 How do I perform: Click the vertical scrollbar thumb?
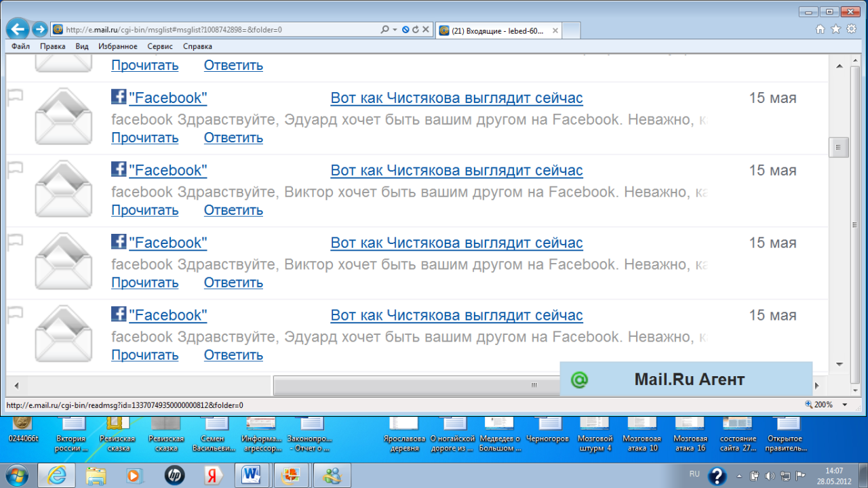(x=838, y=146)
